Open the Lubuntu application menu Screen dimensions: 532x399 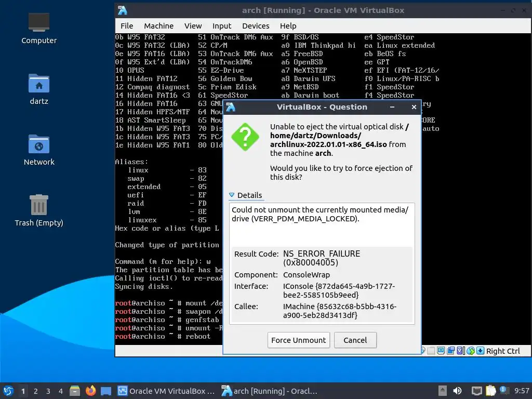pyautogui.click(x=8, y=391)
